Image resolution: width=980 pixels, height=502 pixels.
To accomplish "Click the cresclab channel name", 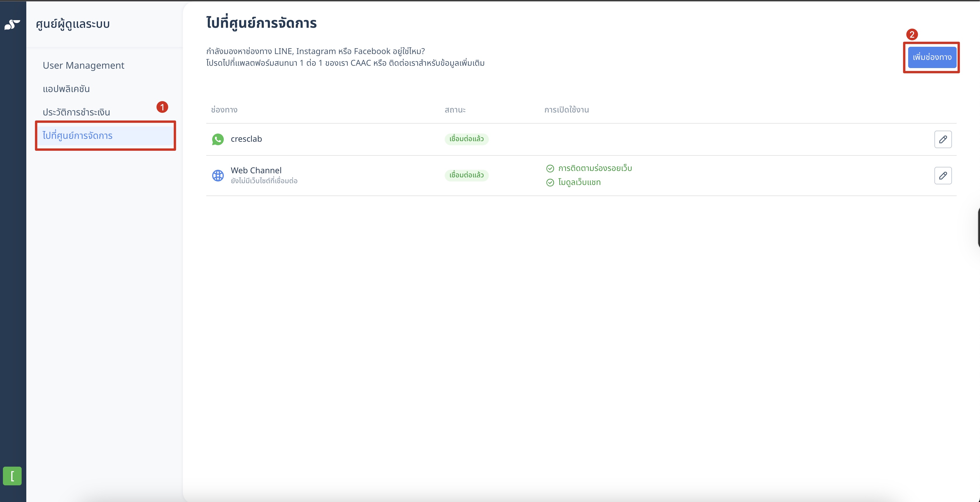I will coord(246,139).
